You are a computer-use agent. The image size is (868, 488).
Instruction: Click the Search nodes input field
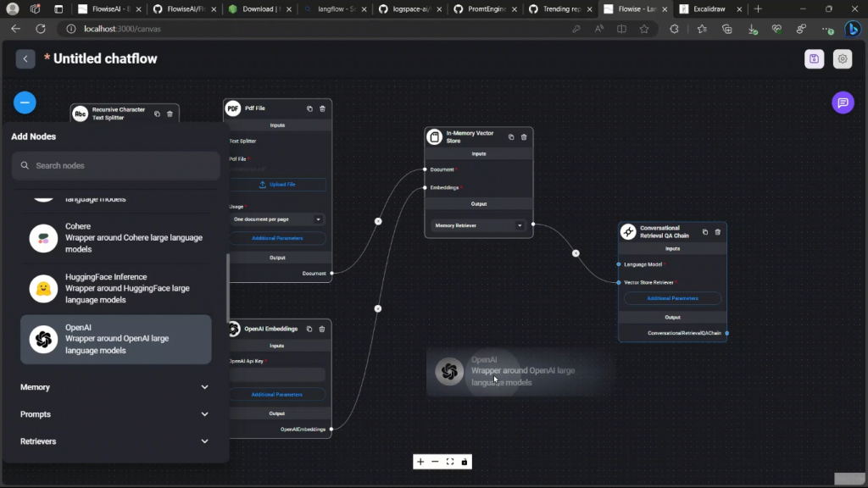pyautogui.click(x=115, y=165)
